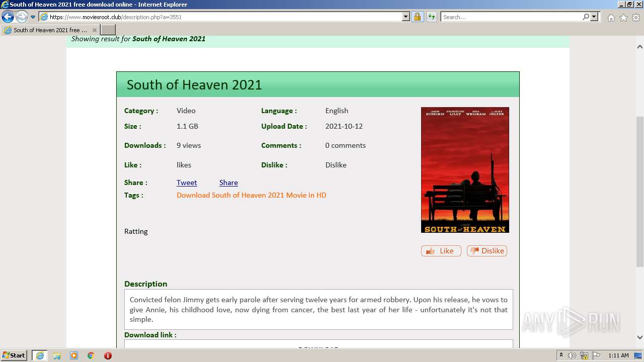Image resolution: width=644 pixels, height=362 pixels.
Task: Refresh the page using the refresh icon
Action: (x=431, y=17)
